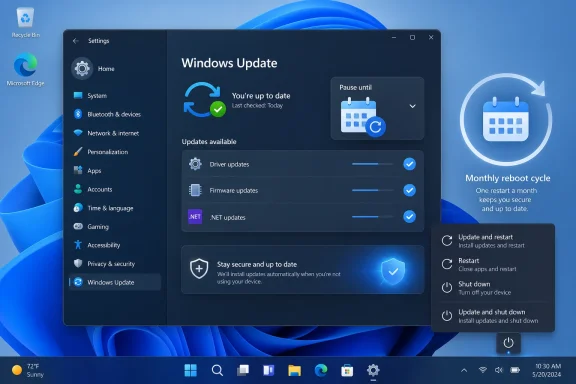Choose Restart from the power menu
The width and height of the screenshot is (576, 384).
pyautogui.click(x=492, y=264)
